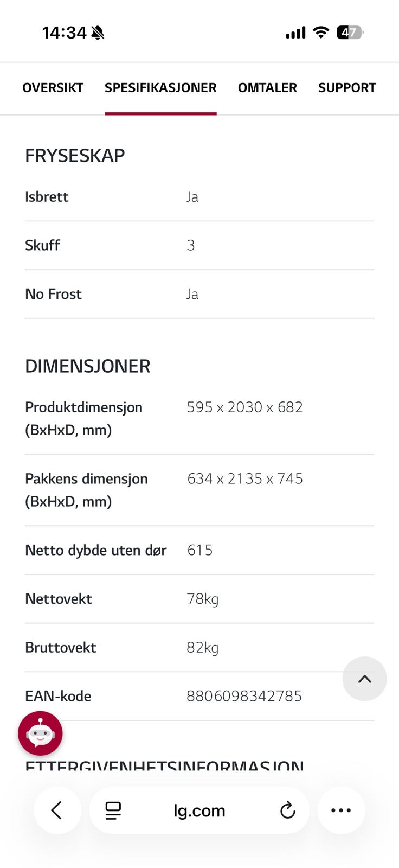
Task: Switch to the OVERSIKT tab
Action: point(53,88)
